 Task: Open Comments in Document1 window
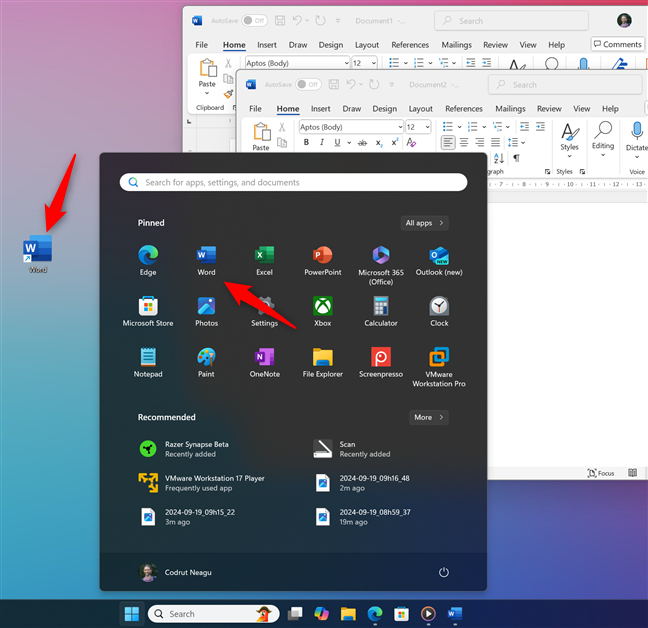617,44
